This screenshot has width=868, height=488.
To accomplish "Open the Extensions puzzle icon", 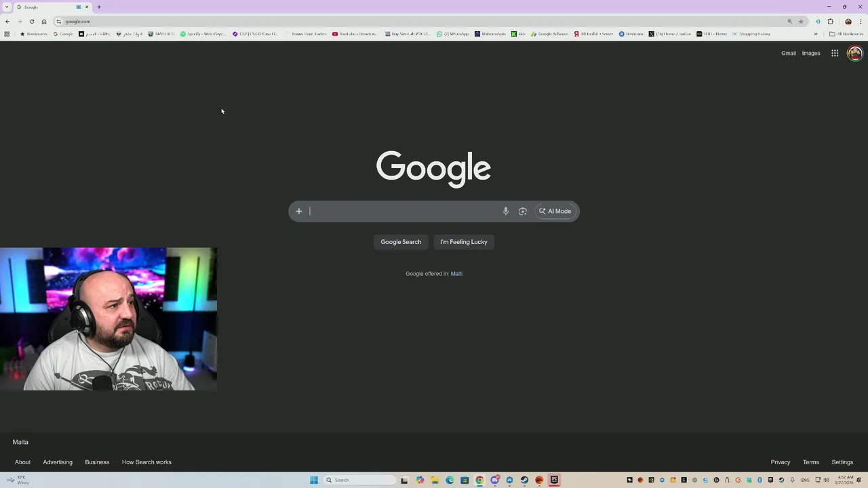I will tap(830, 21).
